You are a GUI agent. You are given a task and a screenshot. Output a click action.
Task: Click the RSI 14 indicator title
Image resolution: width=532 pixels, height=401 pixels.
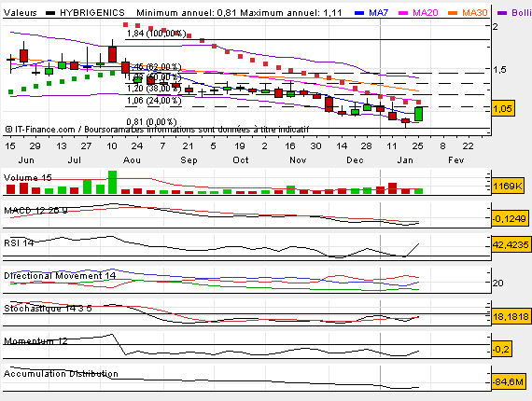pos(19,242)
